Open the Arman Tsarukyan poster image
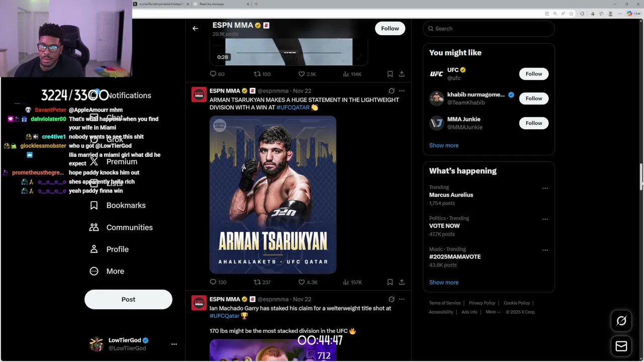Screen dimensions: 644x362 point(273,195)
